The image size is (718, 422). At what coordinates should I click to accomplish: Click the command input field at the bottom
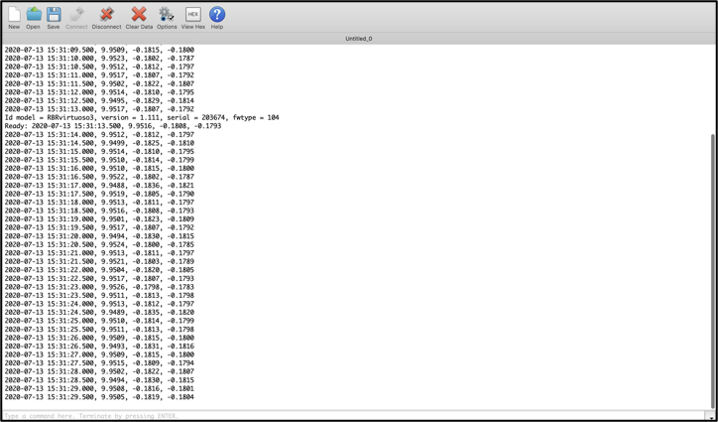tap(350, 416)
